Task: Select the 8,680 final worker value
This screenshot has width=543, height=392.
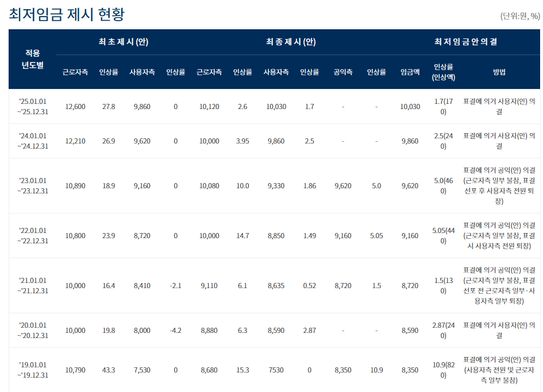Action: click(209, 370)
